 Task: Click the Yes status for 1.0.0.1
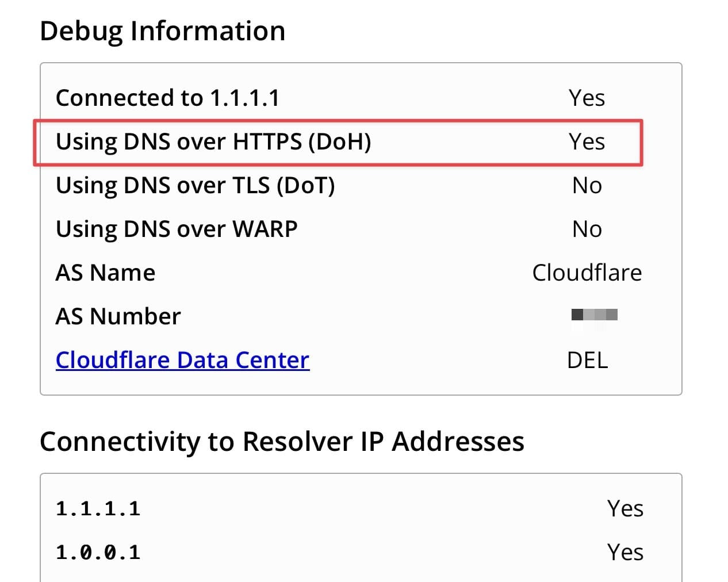pos(626,552)
